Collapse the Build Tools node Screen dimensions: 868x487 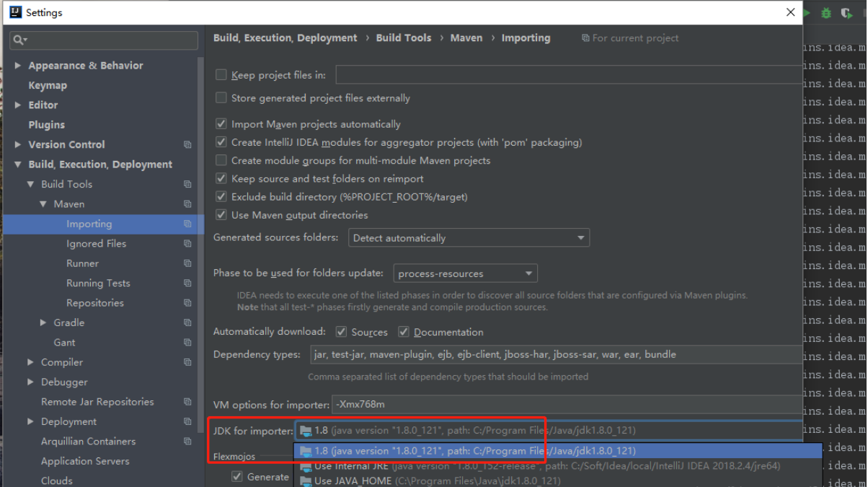(30, 185)
